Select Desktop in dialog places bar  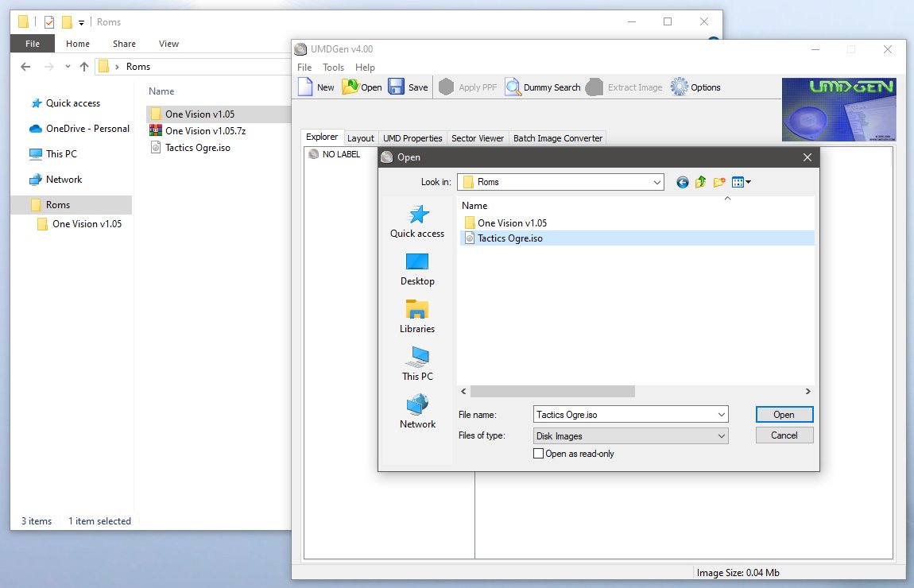417,269
